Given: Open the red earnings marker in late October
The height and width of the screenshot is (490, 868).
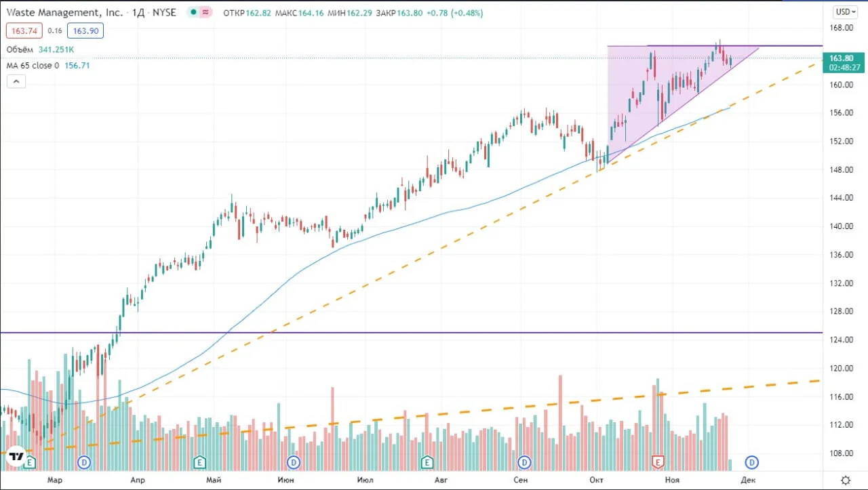Looking at the screenshot, I should (x=657, y=462).
